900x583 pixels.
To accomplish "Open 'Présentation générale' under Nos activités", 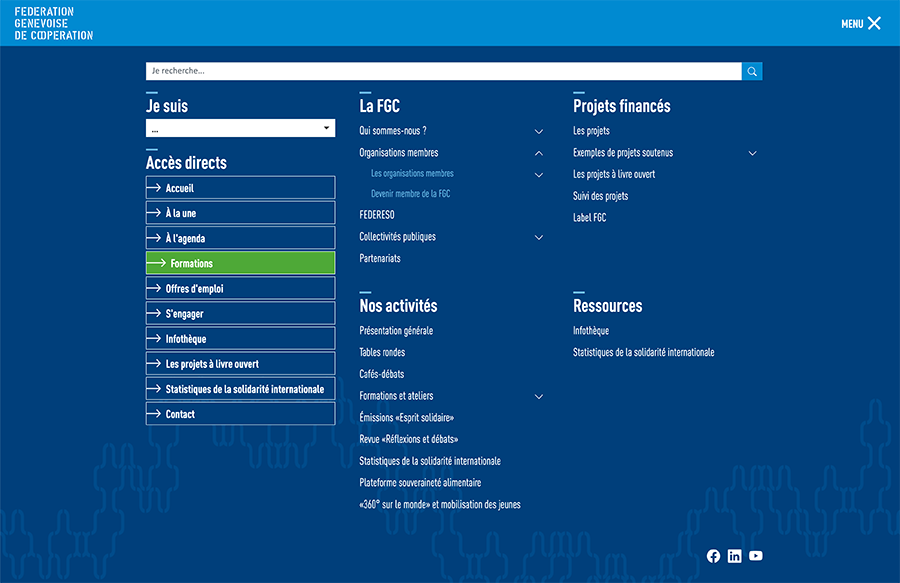I will (x=396, y=331).
